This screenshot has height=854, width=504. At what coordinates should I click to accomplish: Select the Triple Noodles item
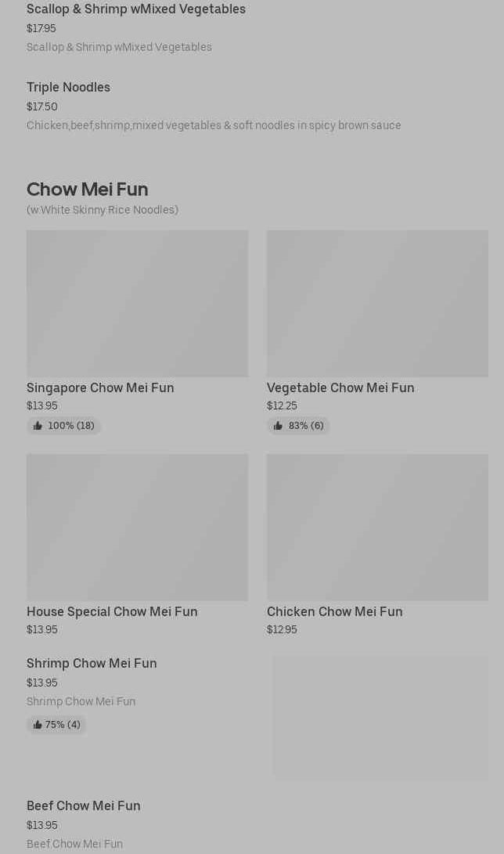tap(68, 88)
